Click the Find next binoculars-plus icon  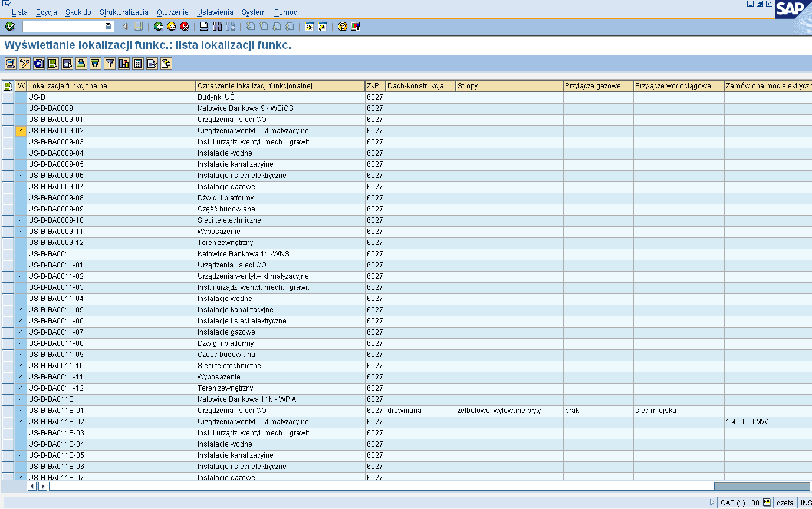(231, 27)
